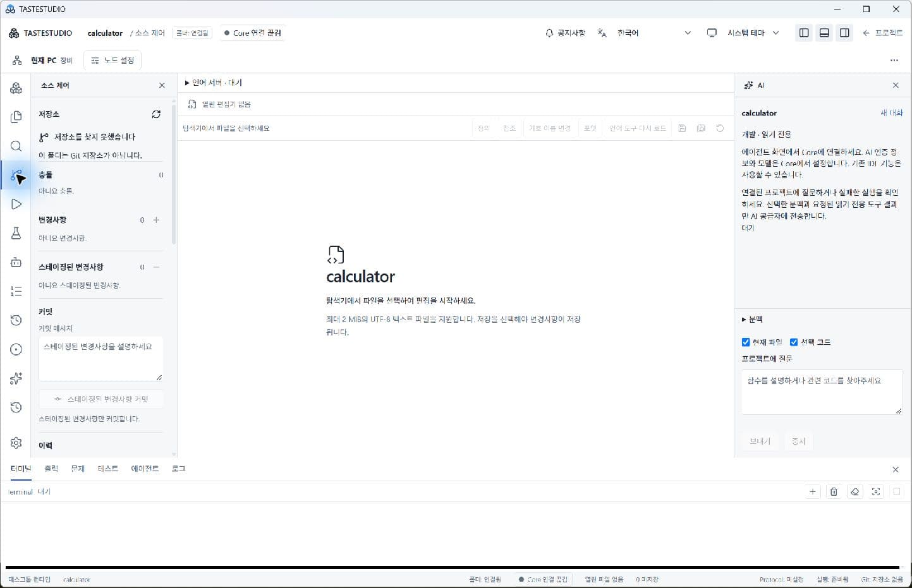Open the robot agent icon in sidebar
912x588 pixels.
[x=16, y=262]
